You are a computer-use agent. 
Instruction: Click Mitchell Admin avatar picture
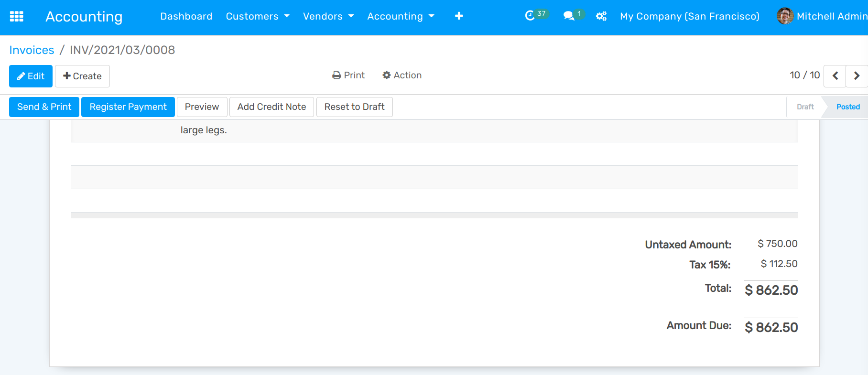tap(785, 16)
